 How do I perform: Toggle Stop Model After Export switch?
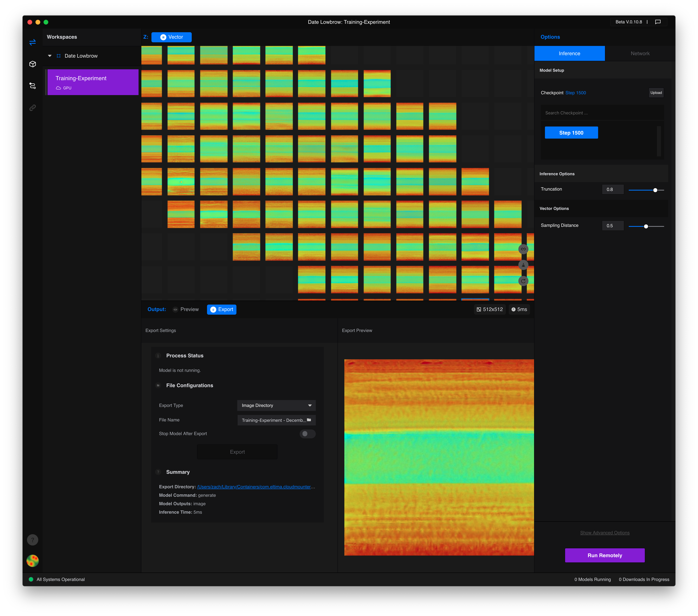coord(307,434)
